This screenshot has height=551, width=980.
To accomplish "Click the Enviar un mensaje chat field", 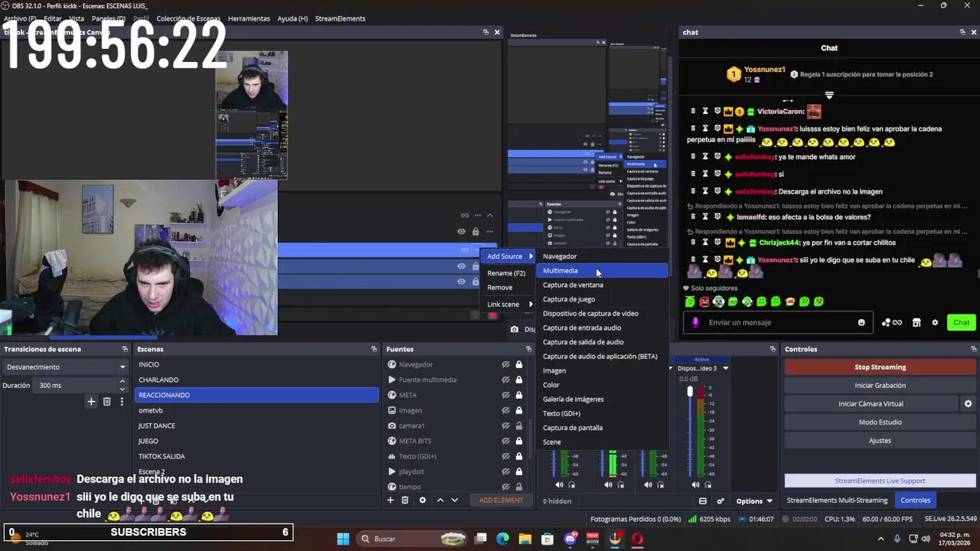I will [779, 322].
